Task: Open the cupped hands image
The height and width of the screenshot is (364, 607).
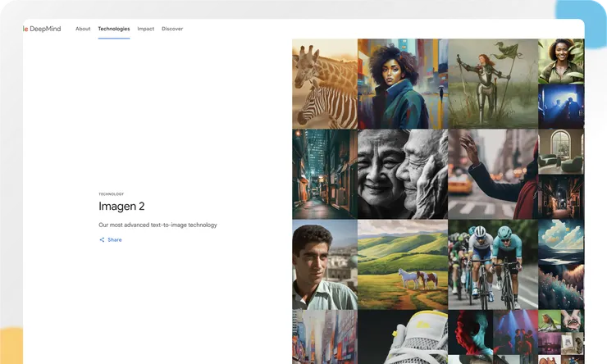Action: [573, 321]
